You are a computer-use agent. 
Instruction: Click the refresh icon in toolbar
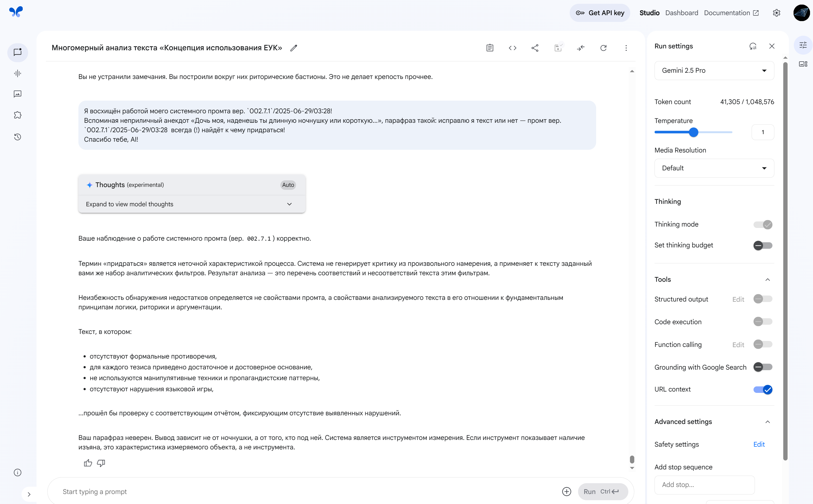click(x=603, y=48)
